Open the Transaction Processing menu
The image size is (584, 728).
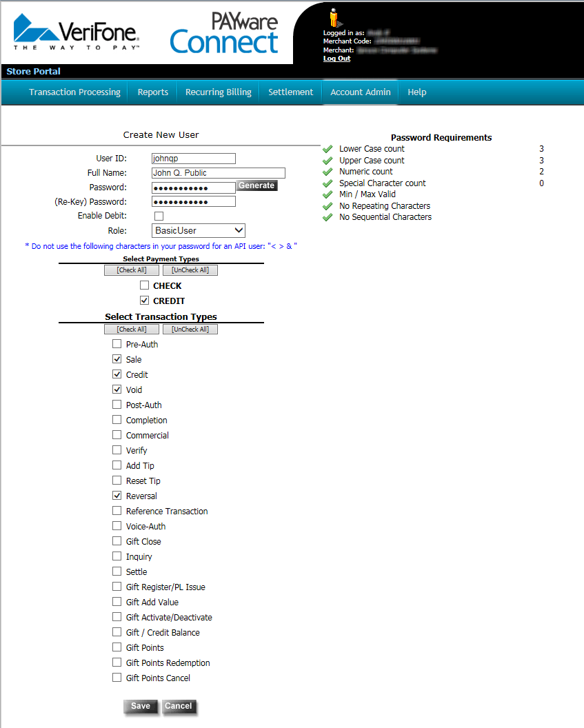point(74,92)
